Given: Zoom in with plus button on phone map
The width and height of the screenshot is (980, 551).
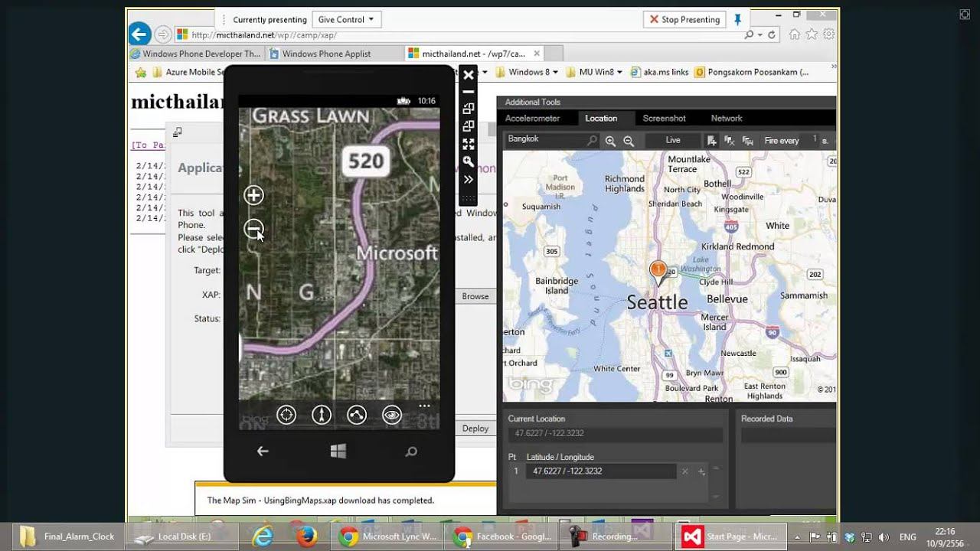Looking at the screenshot, I should [253, 195].
